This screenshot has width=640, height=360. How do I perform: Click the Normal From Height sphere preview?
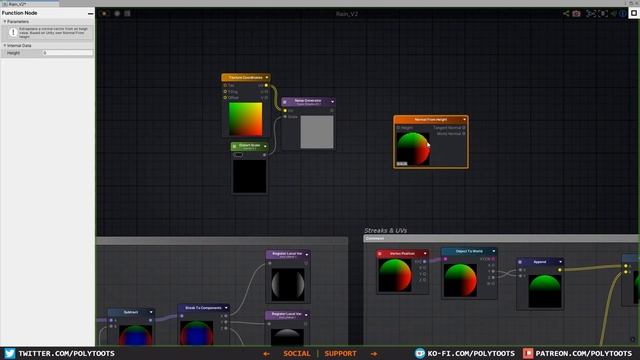click(x=413, y=149)
